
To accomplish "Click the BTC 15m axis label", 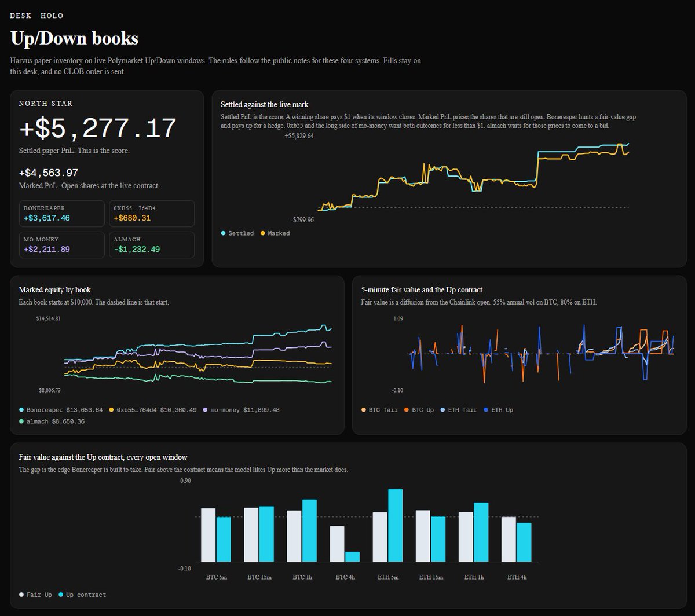I will coord(259,577).
